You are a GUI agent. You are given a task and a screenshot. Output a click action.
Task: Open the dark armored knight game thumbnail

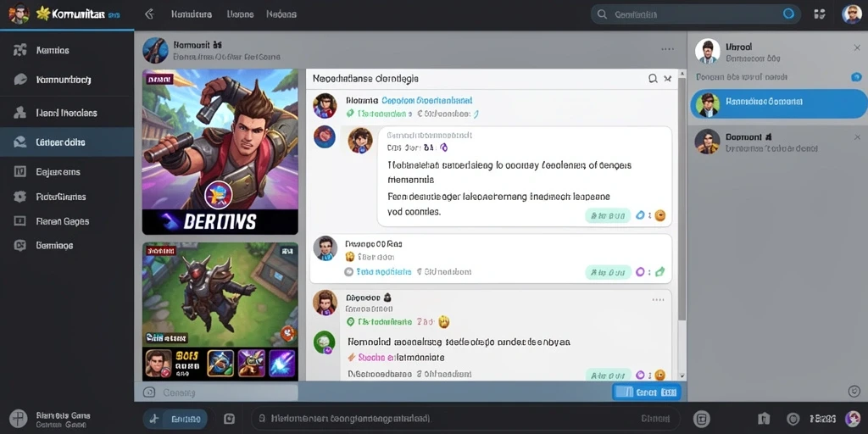[x=220, y=311]
